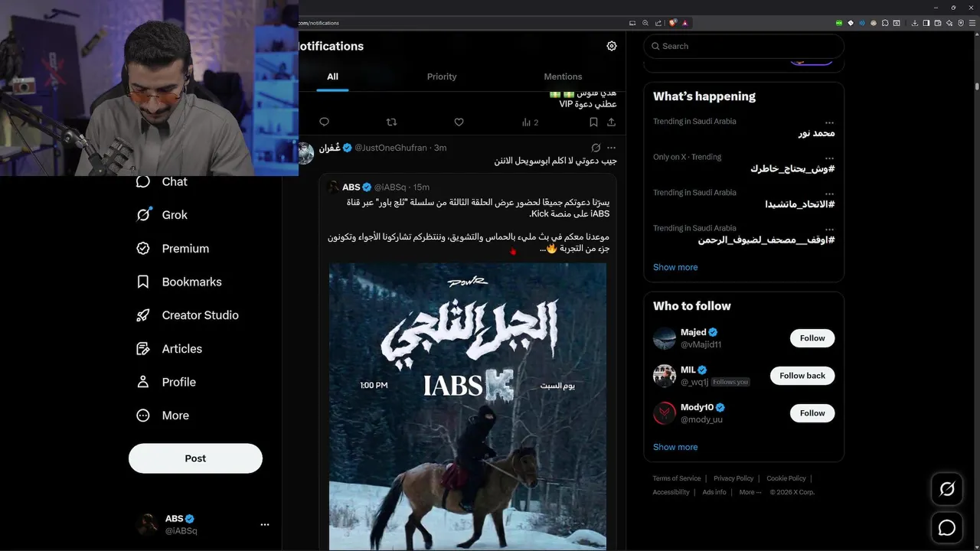This screenshot has width=980, height=551.
Task: Reply to the VIP invitation post
Action: (324, 122)
